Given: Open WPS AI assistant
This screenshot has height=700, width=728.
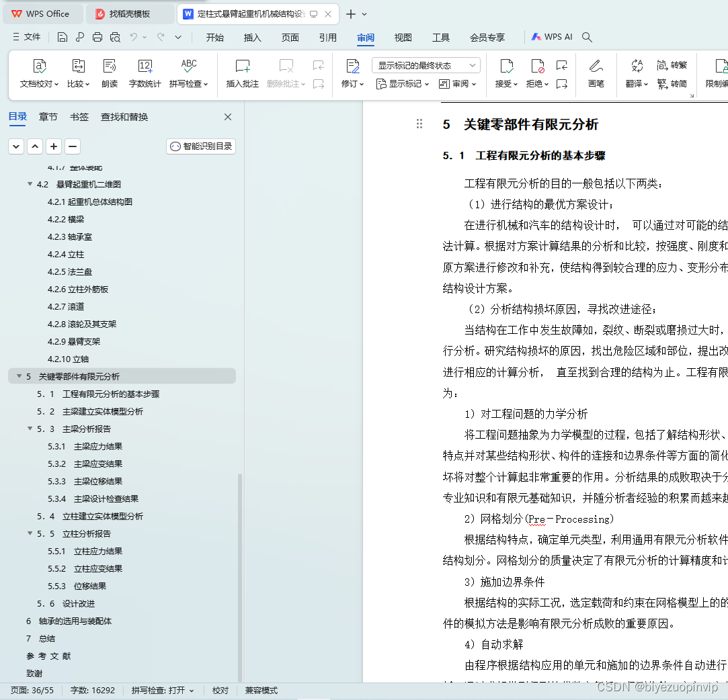Looking at the screenshot, I should point(552,37).
